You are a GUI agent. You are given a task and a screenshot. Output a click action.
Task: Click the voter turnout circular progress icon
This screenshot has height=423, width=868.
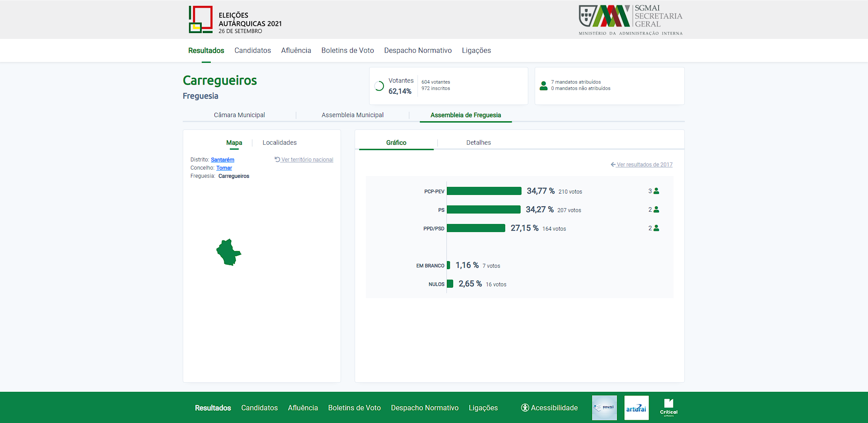coord(379,86)
